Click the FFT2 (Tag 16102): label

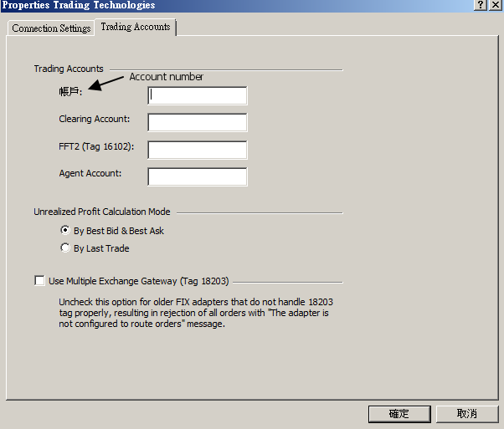tap(96, 146)
